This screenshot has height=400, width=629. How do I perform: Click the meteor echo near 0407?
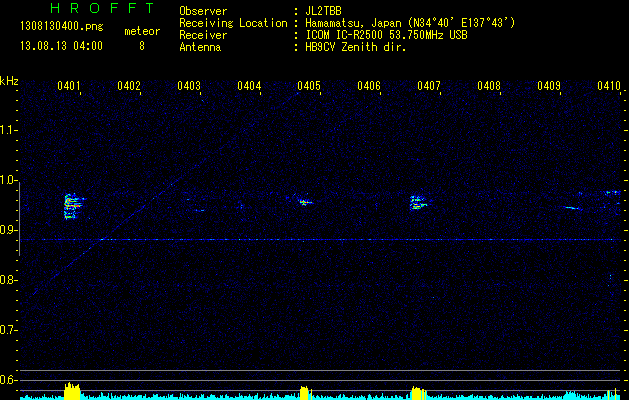coord(418,203)
